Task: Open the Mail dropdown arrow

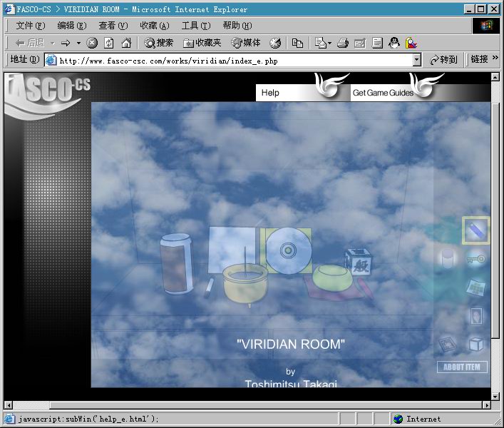Action: pos(330,43)
